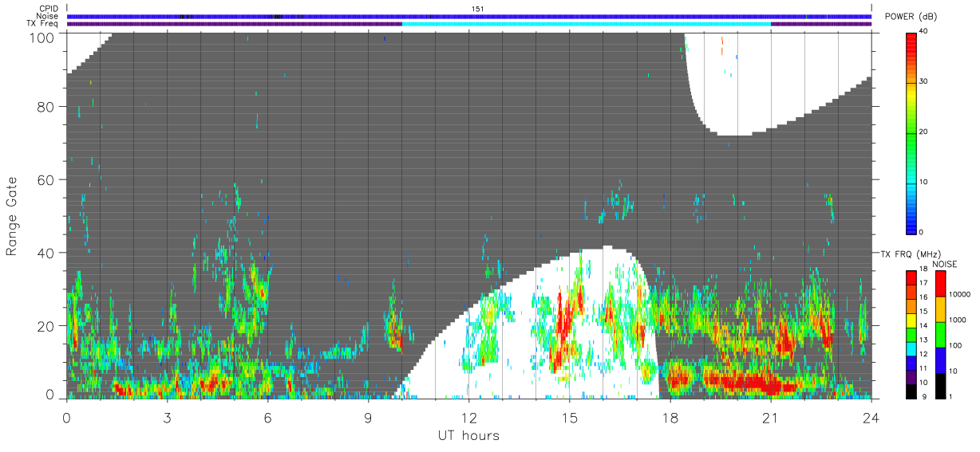Click the Range Gate tick label 40
The height and width of the screenshot is (452, 980).
coord(46,254)
